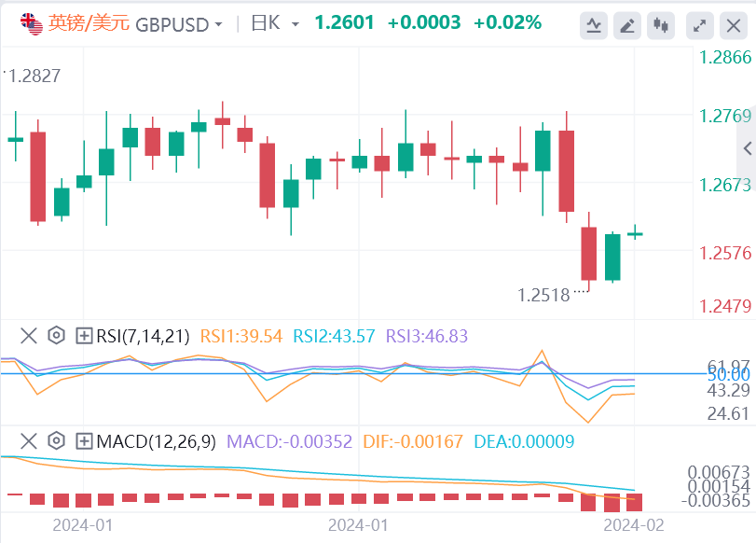The height and width of the screenshot is (543, 756).
Task: Click the change value +0.0003
Action: tap(424, 22)
